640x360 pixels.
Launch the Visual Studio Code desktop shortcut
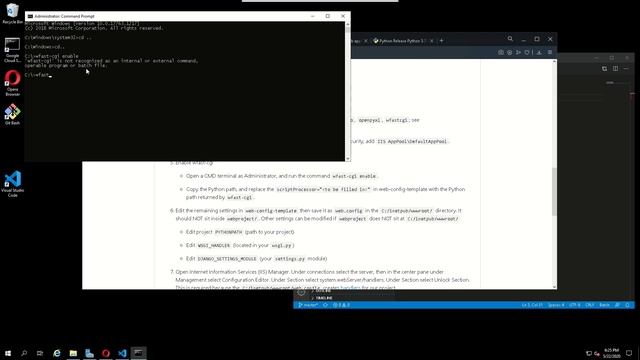[13, 184]
